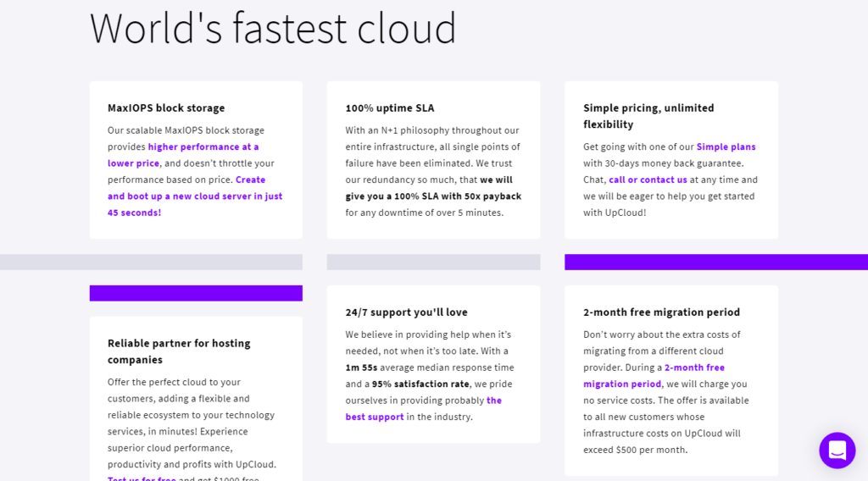This screenshot has height=481, width=868.
Task: Click the partially visible 'Test us for free' link
Action: point(142,479)
